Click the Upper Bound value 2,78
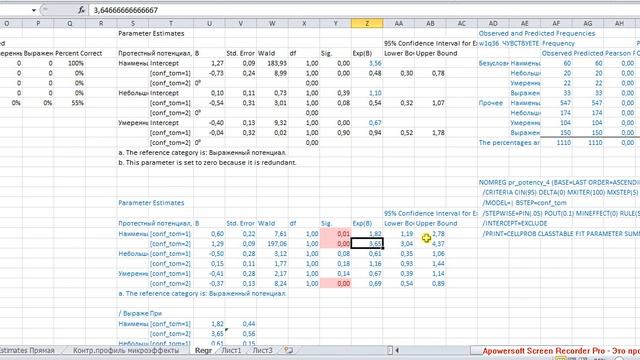 coord(438,234)
